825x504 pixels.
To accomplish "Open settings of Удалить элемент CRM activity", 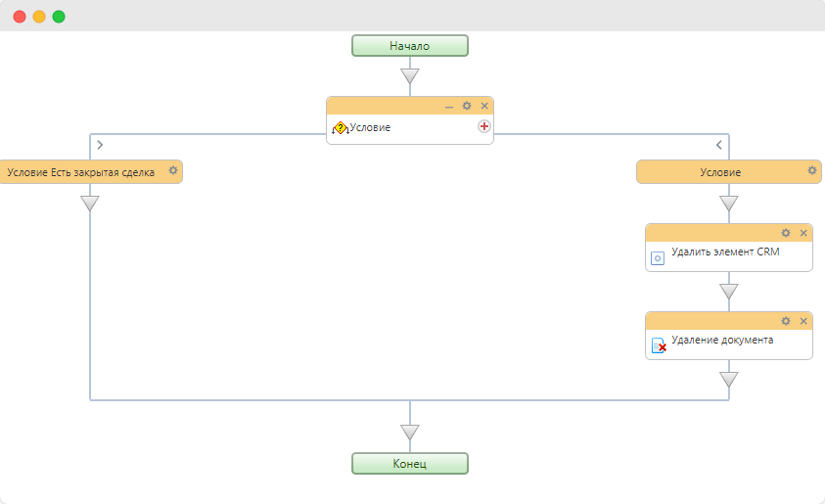I will pos(786,233).
